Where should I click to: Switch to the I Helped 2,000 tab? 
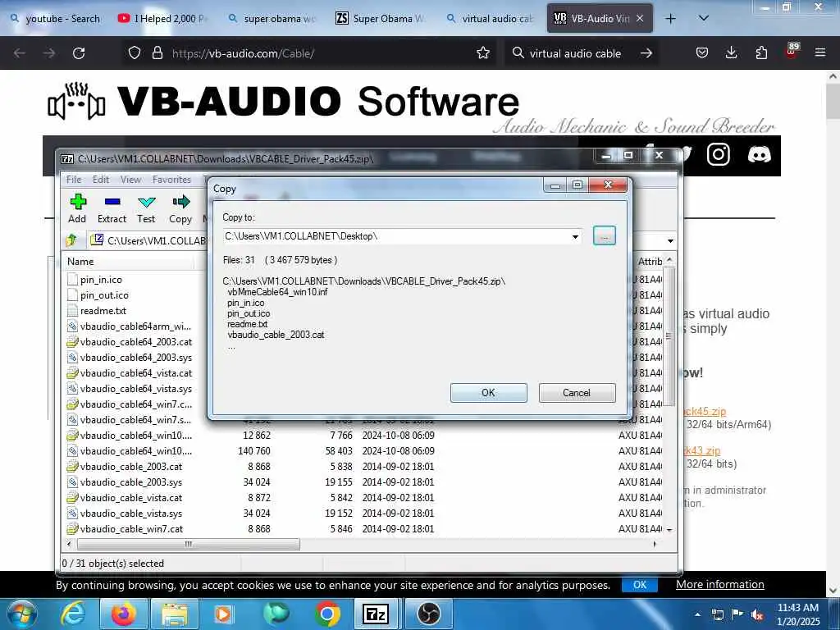pyautogui.click(x=163, y=18)
